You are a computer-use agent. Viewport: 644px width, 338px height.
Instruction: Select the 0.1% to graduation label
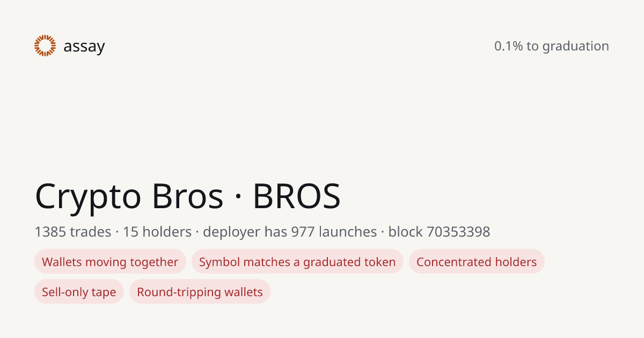(x=552, y=46)
